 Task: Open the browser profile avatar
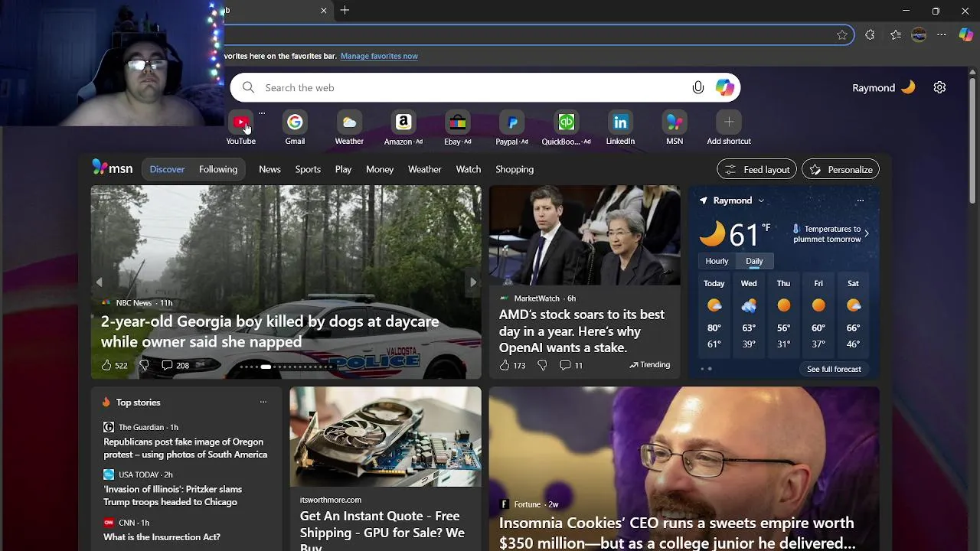click(920, 34)
